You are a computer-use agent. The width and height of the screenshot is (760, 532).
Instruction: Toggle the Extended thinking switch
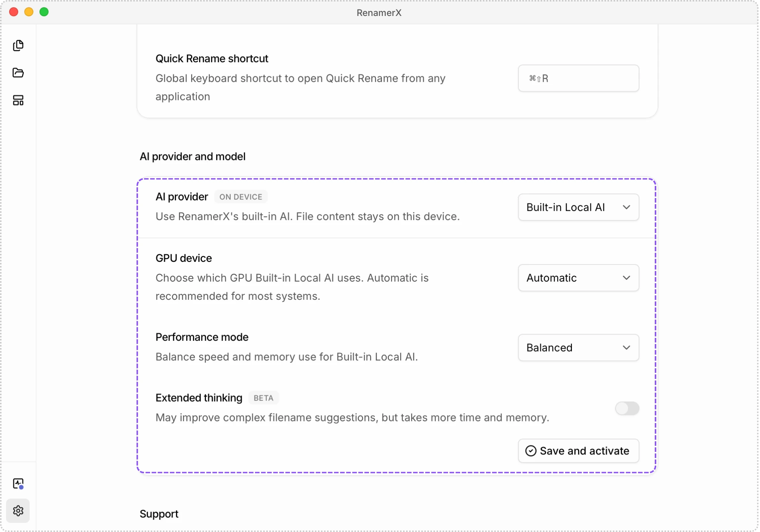tap(627, 408)
